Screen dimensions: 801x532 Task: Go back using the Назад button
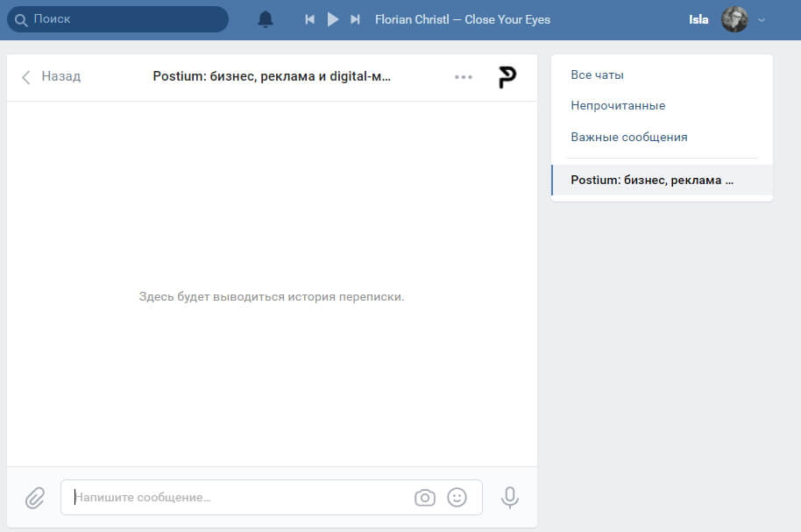tap(51, 77)
